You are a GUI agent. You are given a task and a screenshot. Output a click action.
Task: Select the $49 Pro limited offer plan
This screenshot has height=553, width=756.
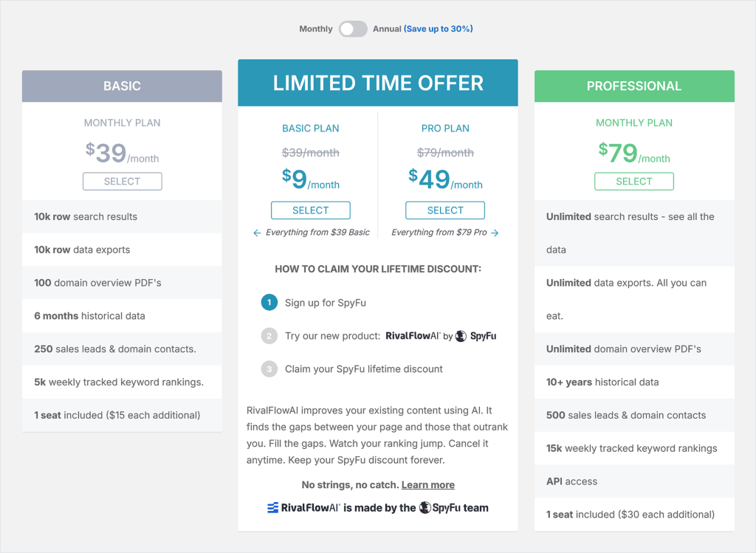coord(445,210)
